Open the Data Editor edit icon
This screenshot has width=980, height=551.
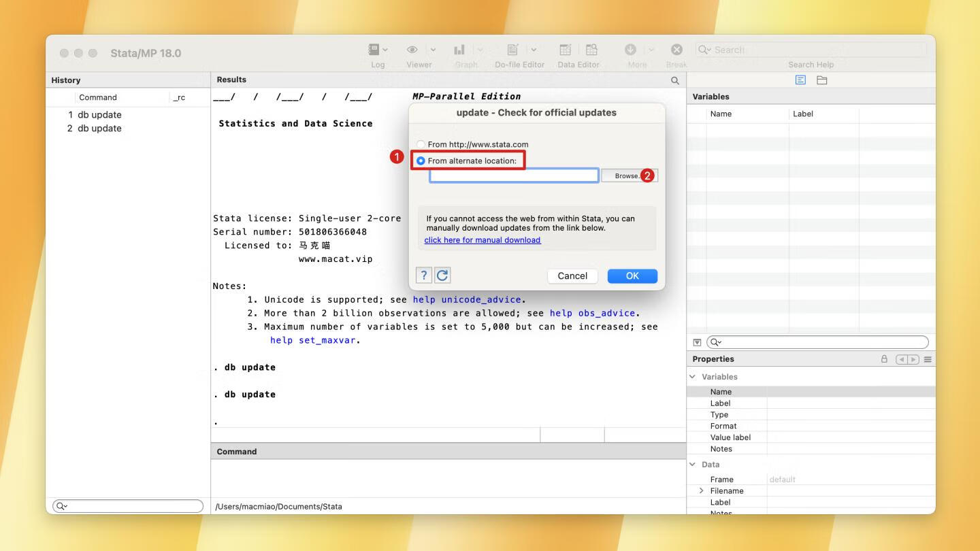(565, 50)
